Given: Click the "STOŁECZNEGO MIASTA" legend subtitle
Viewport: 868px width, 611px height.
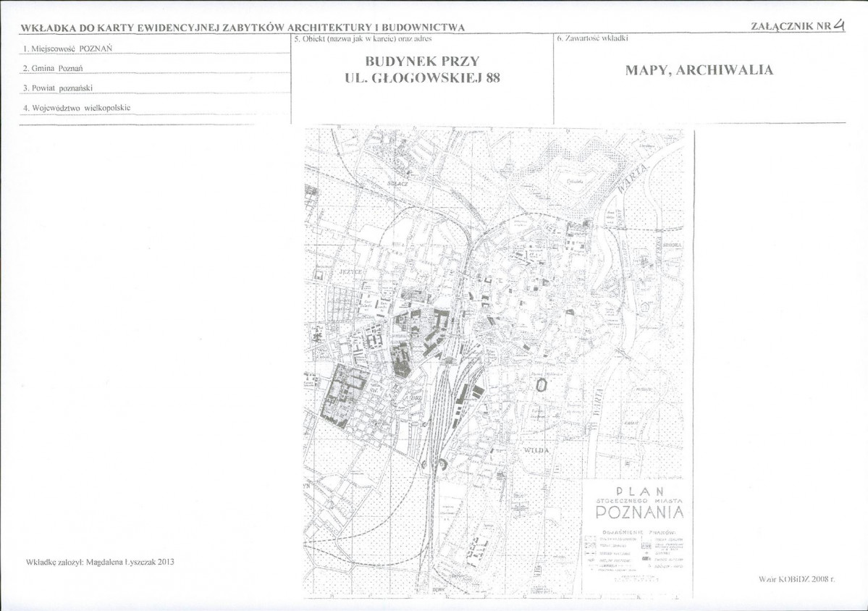Looking at the screenshot, I should 640,500.
